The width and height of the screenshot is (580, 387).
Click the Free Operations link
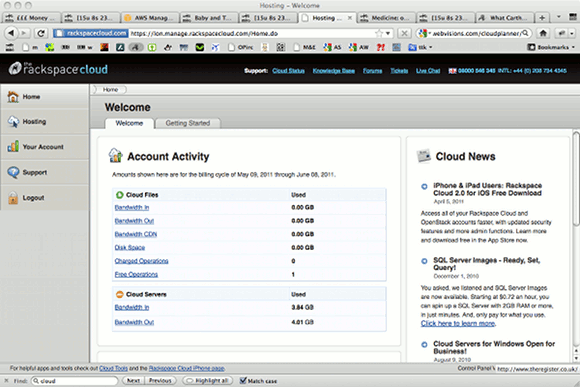click(136, 274)
